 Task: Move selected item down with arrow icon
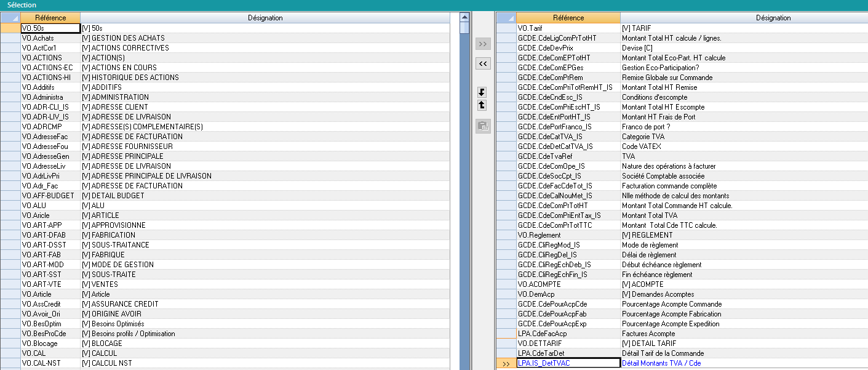click(482, 92)
